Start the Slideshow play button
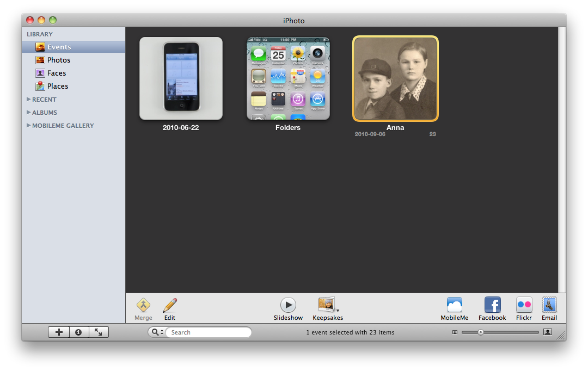 (x=288, y=305)
